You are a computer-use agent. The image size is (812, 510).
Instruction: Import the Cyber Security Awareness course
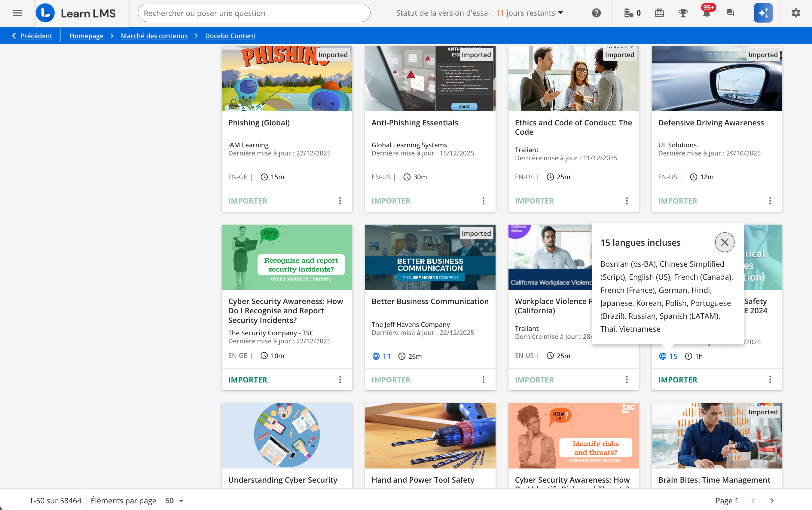(247, 380)
